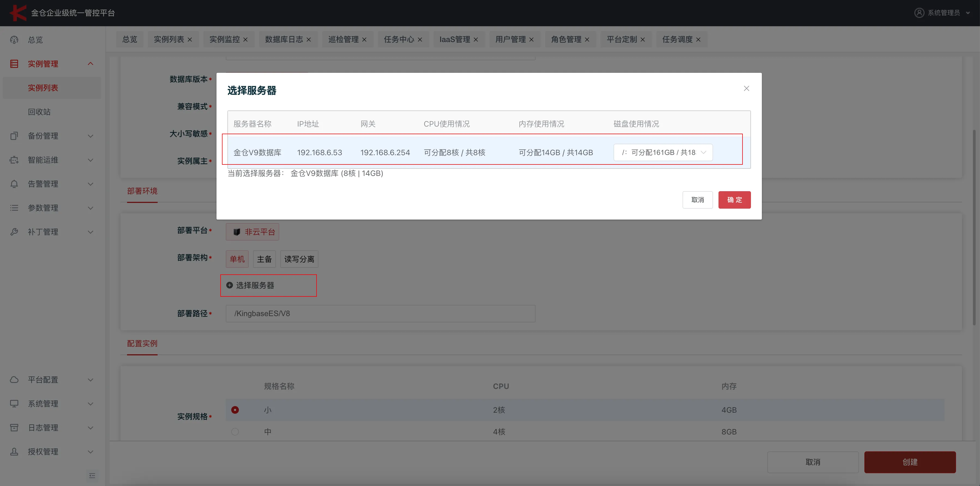980x486 pixels.
Task: Click the sidebar collapse icon at bottom left
Action: point(92,476)
